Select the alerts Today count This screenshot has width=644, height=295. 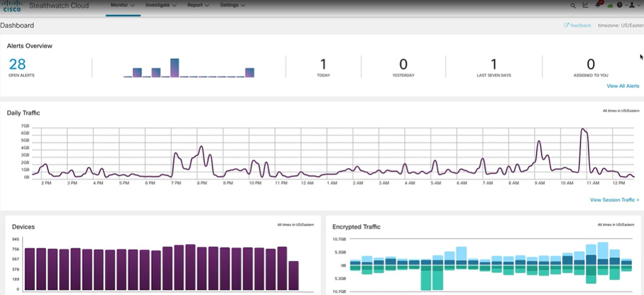click(324, 64)
